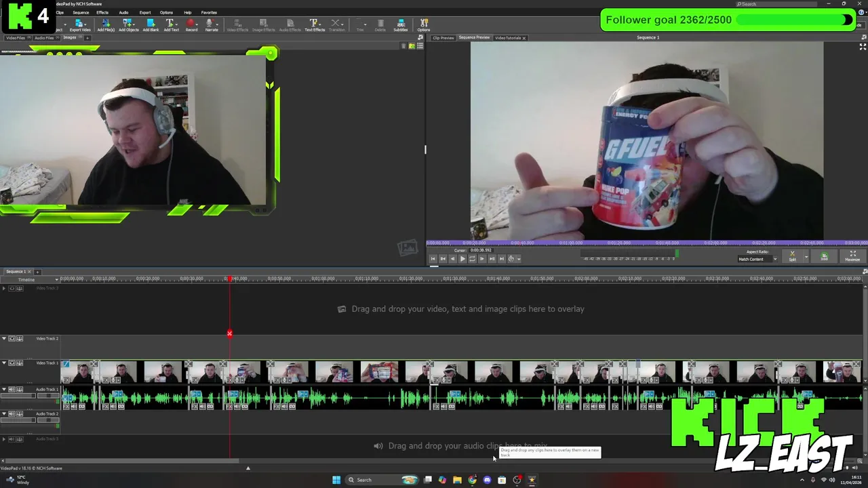Click the timeline horizontal scrollbar
The image size is (868, 488).
[123, 461]
